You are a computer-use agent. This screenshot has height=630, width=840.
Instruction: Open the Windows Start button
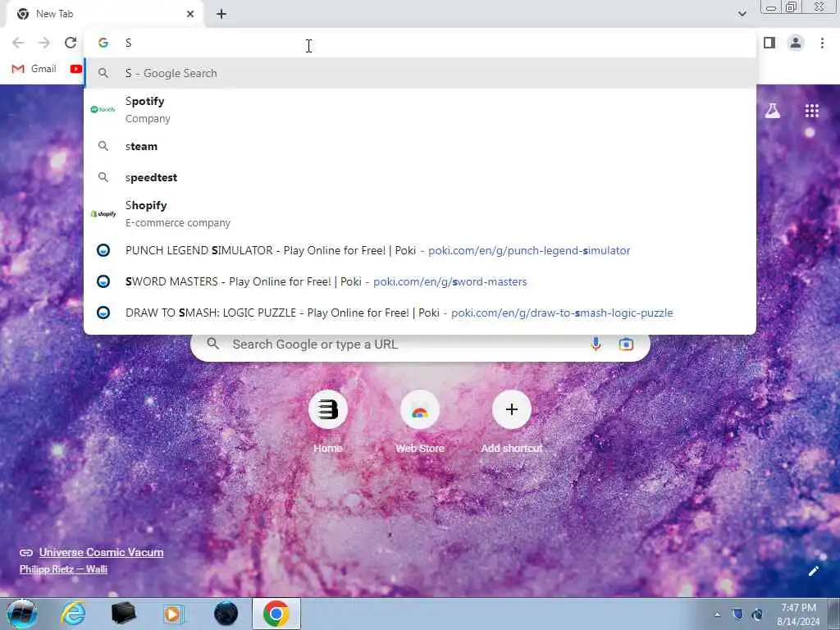click(21, 614)
